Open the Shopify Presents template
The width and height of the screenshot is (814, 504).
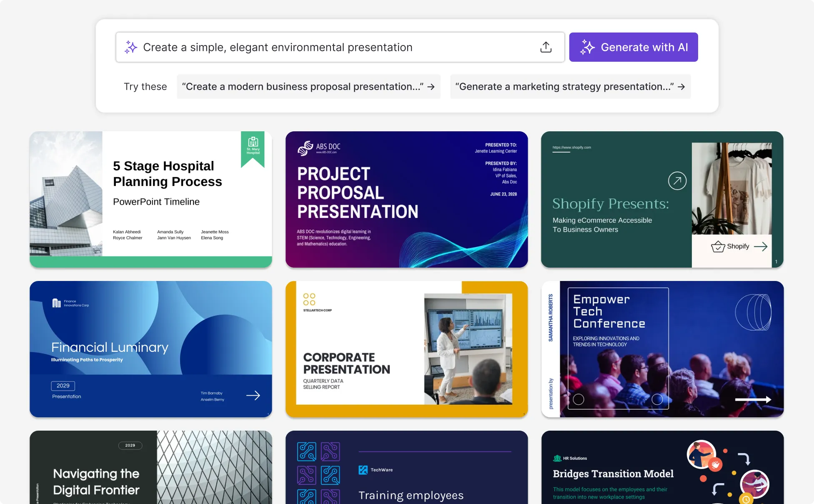(662, 200)
